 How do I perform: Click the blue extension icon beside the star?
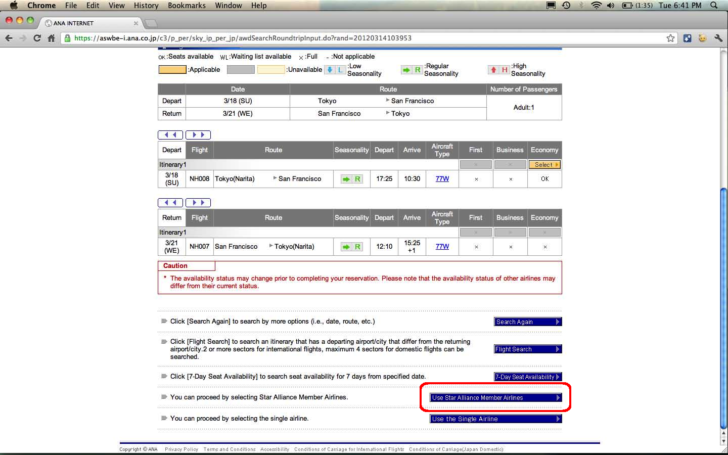687,38
